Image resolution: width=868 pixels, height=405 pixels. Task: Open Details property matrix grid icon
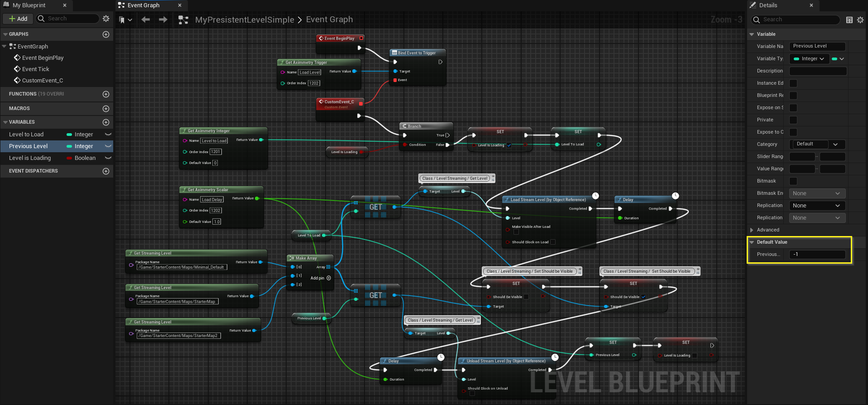tap(849, 20)
